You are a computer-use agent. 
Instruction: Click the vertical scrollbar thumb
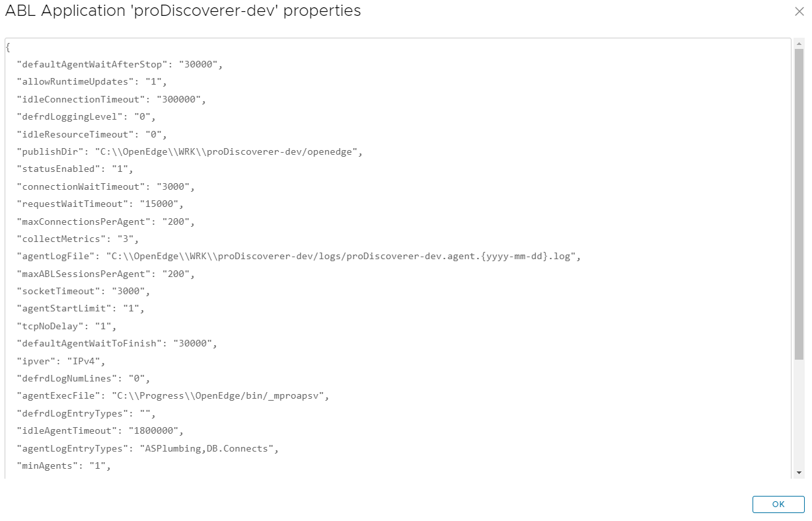(799, 204)
